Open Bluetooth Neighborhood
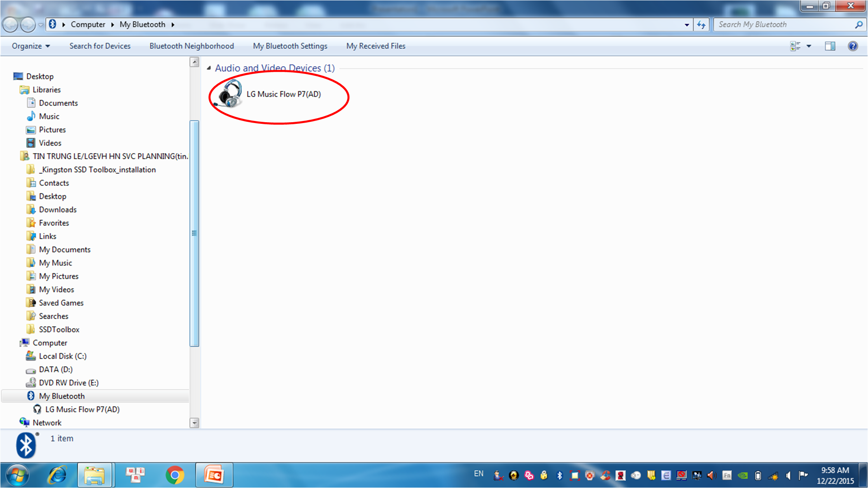Viewport: 868px width, 488px height. click(x=191, y=46)
